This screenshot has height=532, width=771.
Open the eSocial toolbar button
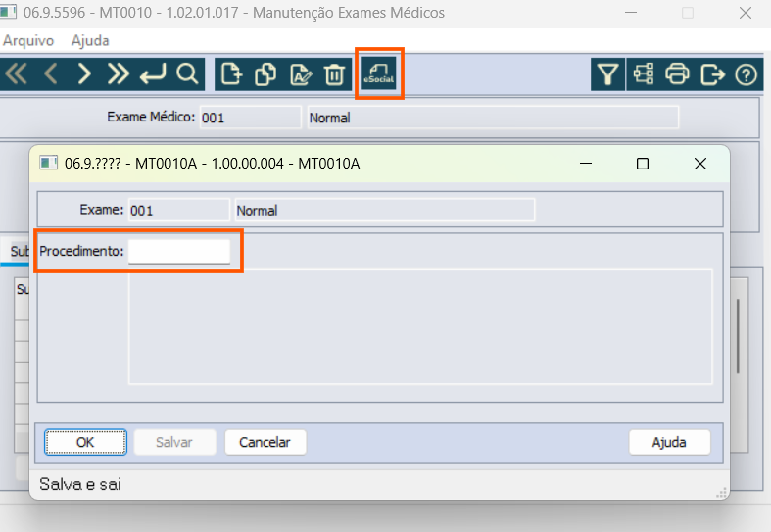(379, 73)
